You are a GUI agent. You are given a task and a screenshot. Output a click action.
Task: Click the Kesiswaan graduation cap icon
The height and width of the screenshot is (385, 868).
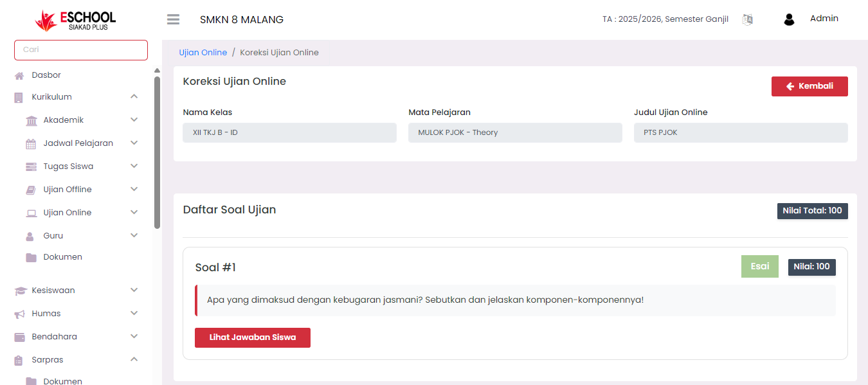[x=19, y=291]
